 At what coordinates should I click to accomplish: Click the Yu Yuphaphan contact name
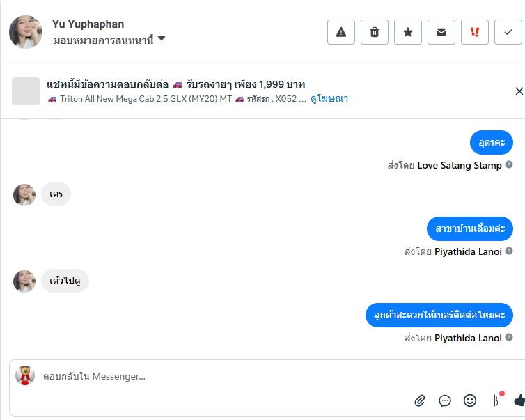pos(88,24)
